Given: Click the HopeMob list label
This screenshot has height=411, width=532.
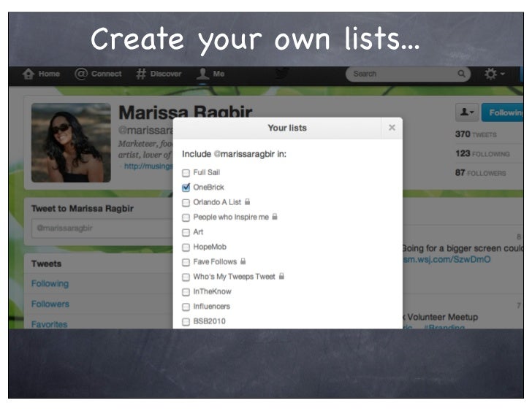Looking at the screenshot, I should click(210, 247).
